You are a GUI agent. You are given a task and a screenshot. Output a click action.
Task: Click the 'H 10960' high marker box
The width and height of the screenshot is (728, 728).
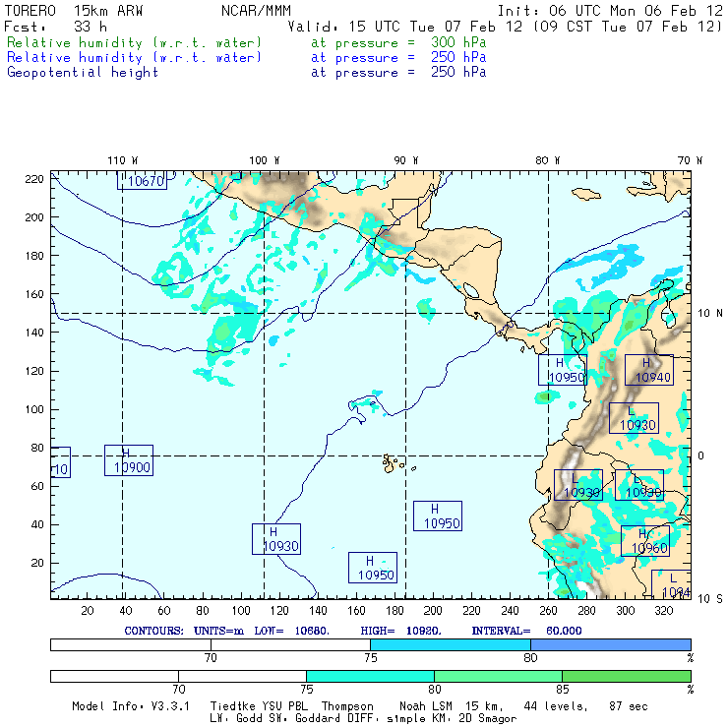pos(645,541)
